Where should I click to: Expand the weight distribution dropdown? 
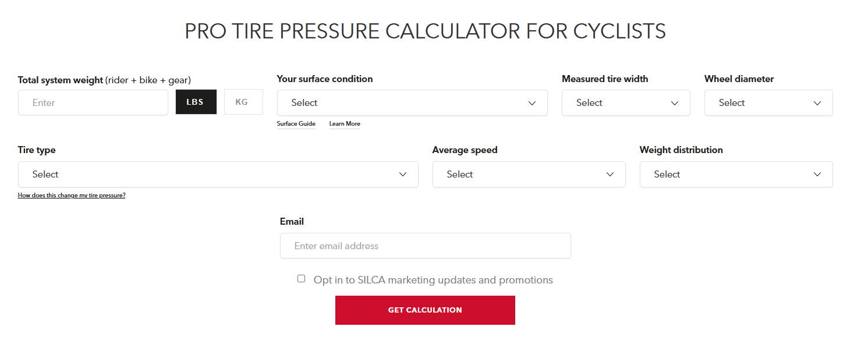736,174
